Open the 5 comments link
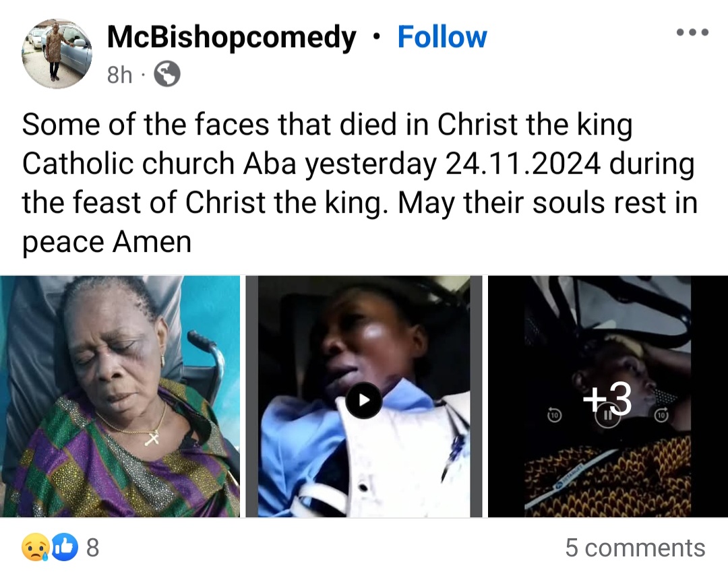The width and height of the screenshot is (728, 578). [635, 548]
